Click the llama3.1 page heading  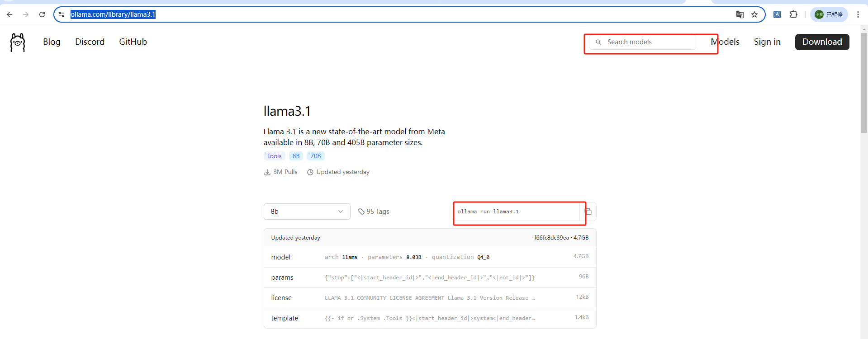(x=287, y=111)
